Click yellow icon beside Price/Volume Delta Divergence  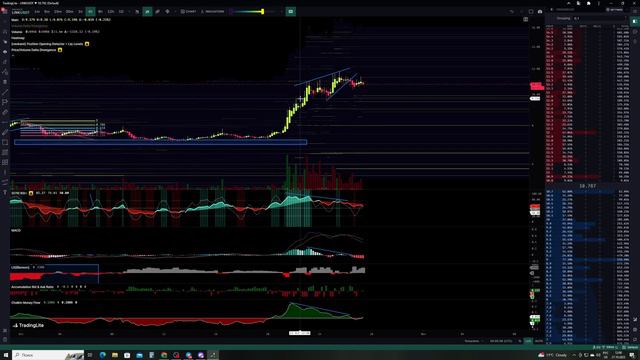[60, 50]
